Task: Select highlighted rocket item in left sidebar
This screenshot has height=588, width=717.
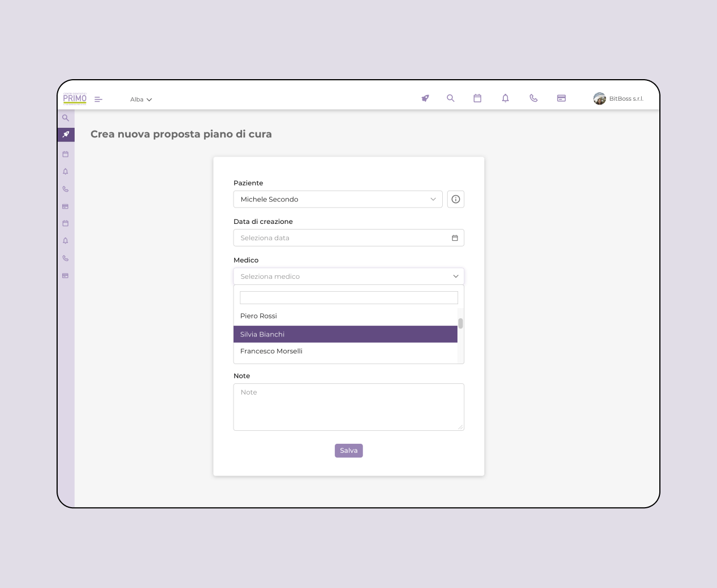Action: click(66, 135)
